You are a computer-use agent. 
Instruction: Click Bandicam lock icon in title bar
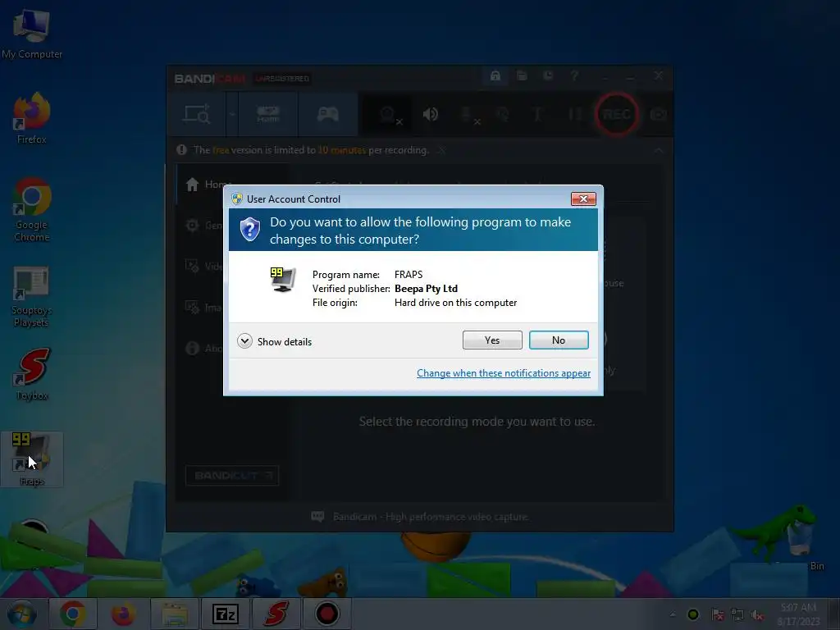click(x=495, y=75)
